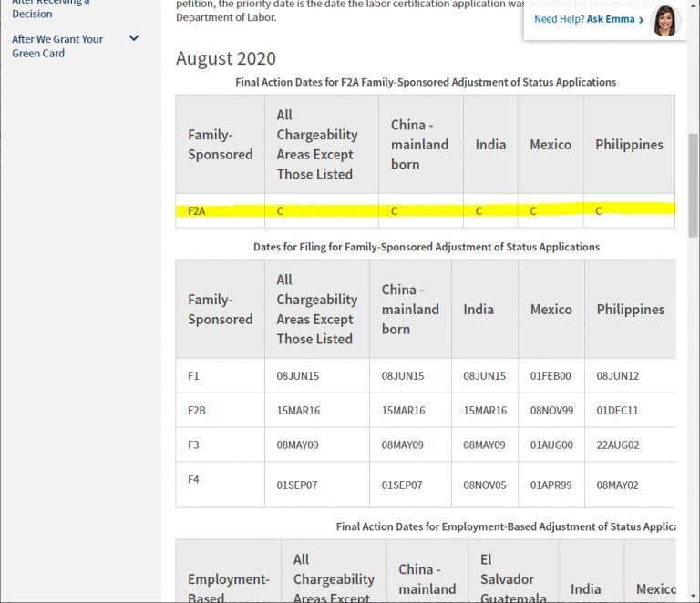
Task: Click F3 All Chargeability date 08MAY09
Action: pyautogui.click(x=297, y=445)
